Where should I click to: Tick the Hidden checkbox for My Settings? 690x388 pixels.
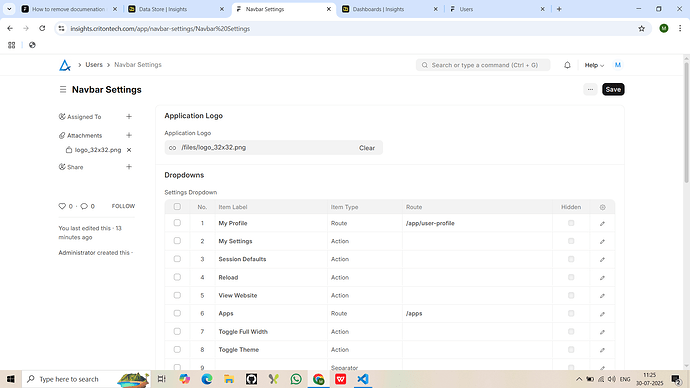[571, 241]
